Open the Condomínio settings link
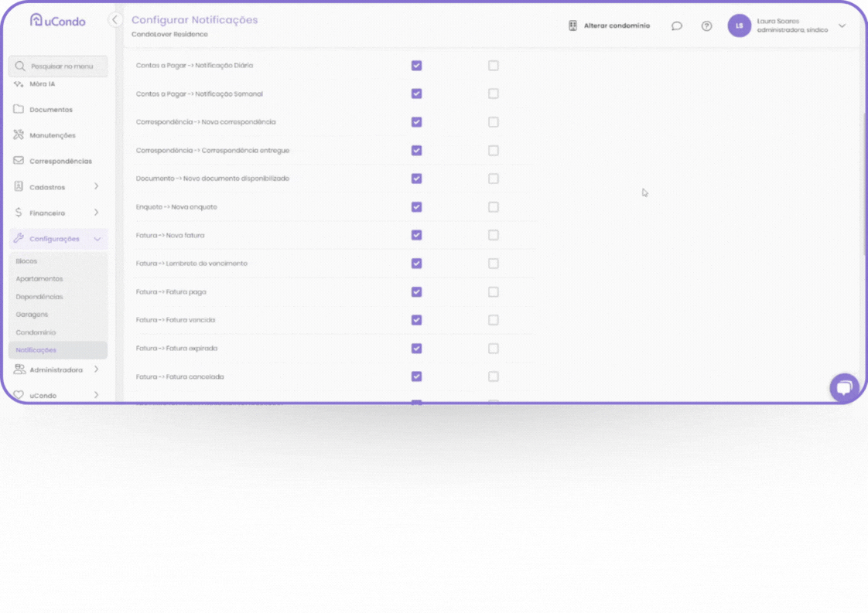This screenshot has height=613, width=868. (x=36, y=332)
